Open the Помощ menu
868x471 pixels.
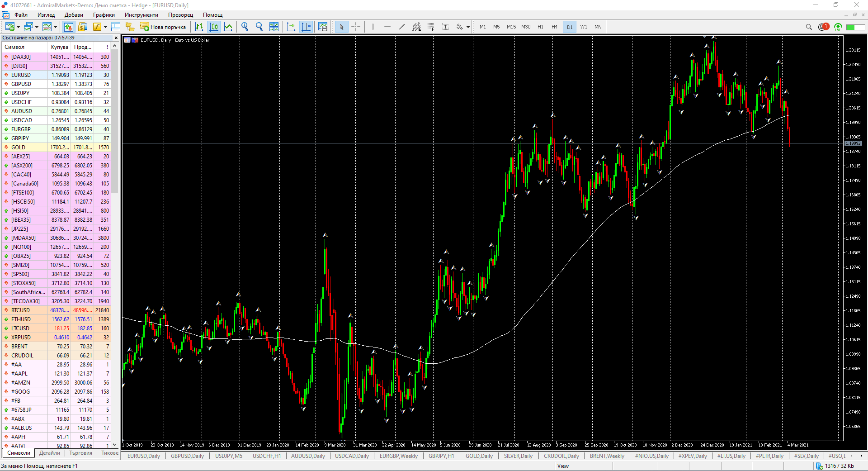(213, 15)
